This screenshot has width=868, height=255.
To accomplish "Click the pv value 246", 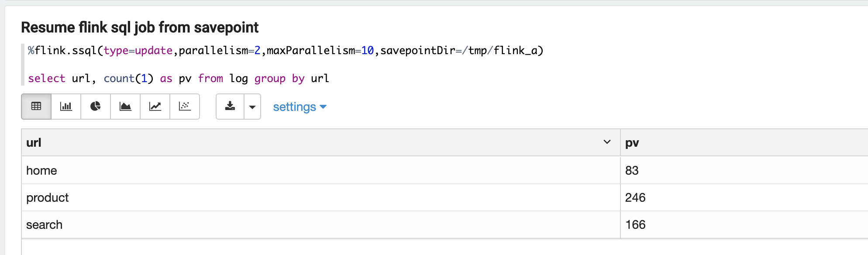I will [635, 197].
